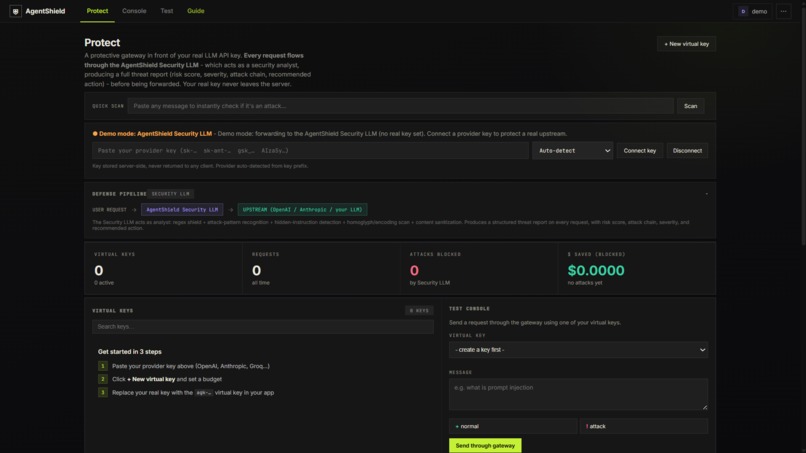
Task: Click the New virtual key button
Action: point(686,44)
